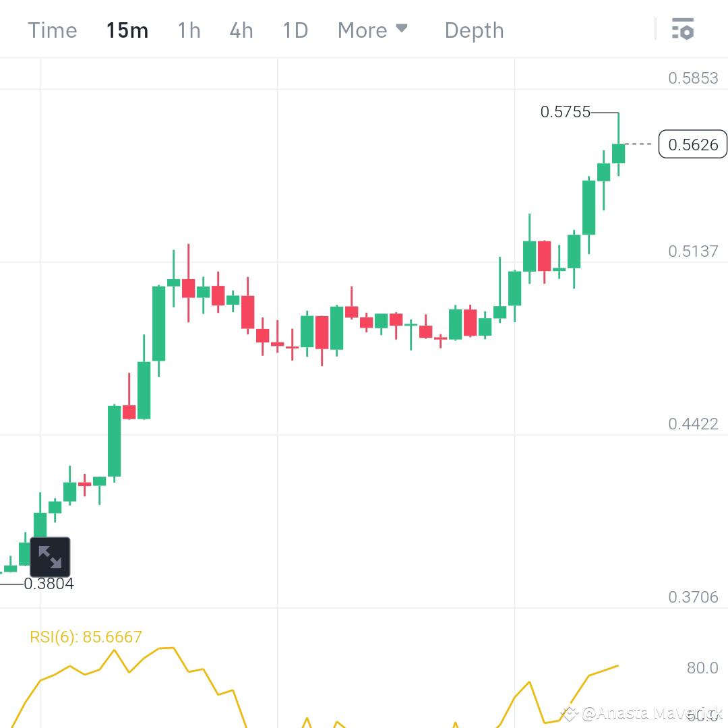This screenshot has width=728, height=728.
Task: Click the 0.5755 high price marker
Action: click(567, 113)
